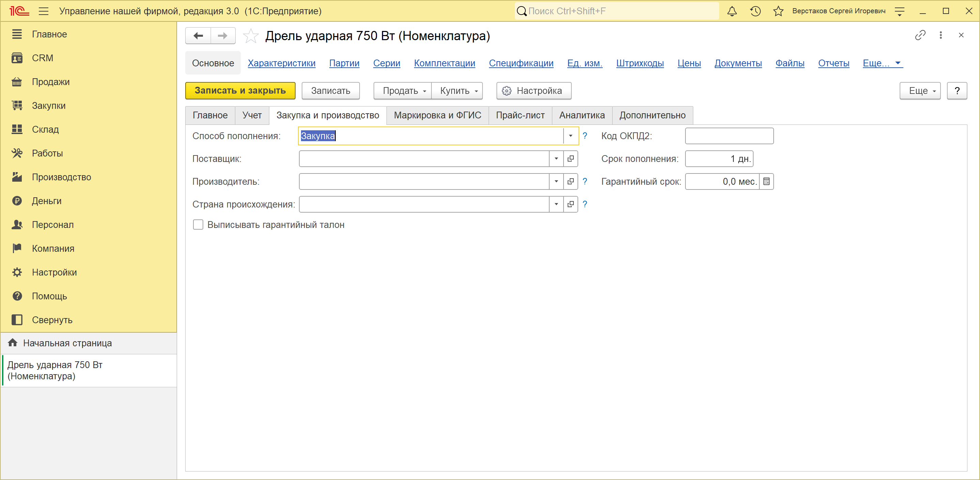Open Помощь section

coord(89,296)
